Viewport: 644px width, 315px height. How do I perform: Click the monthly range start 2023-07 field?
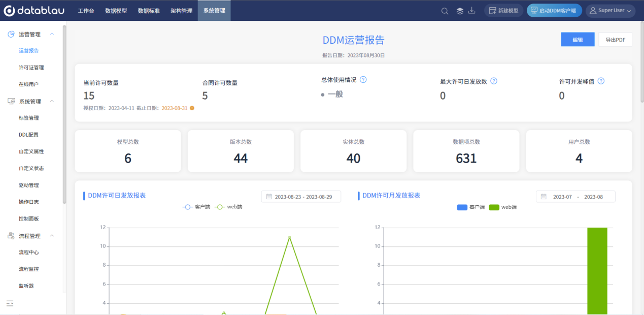562,197
